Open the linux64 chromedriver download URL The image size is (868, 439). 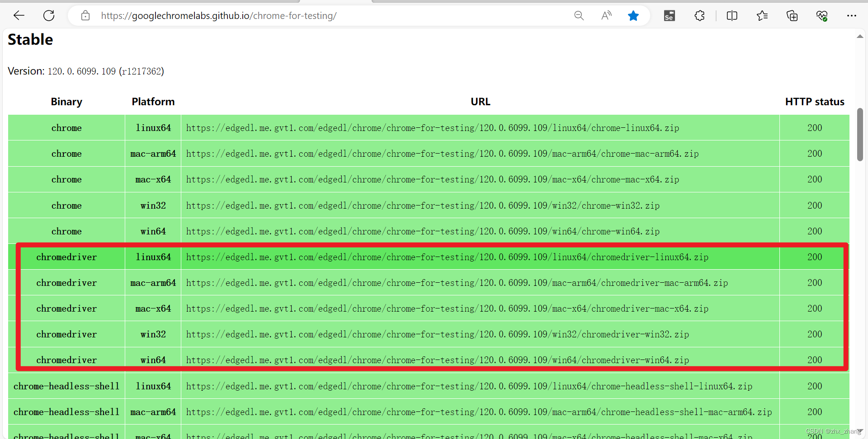(x=447, y=257)
